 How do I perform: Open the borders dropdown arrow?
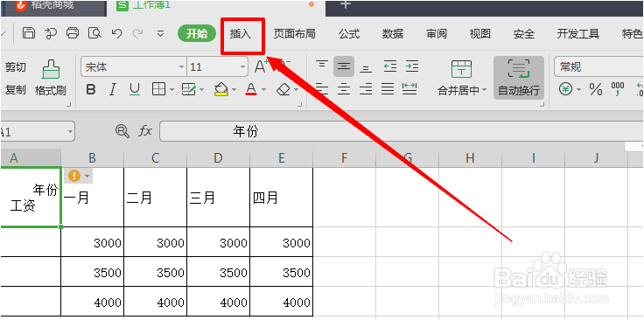171,89
